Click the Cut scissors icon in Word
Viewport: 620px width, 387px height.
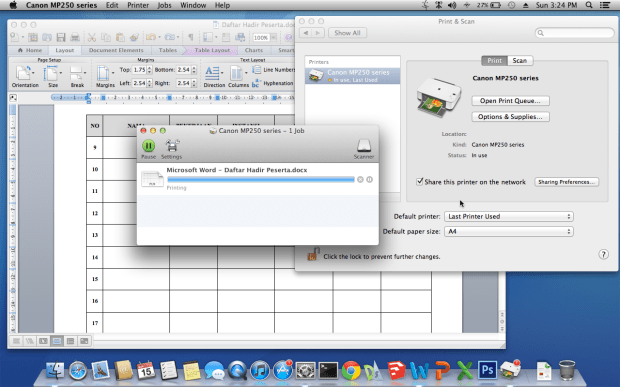pos(92,38)
